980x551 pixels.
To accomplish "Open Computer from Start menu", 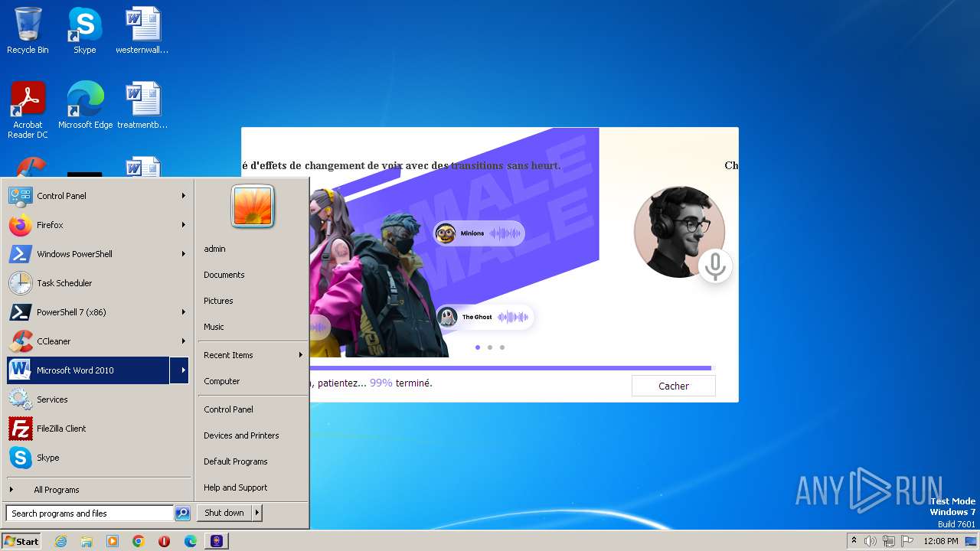I will tap(253, 381).
